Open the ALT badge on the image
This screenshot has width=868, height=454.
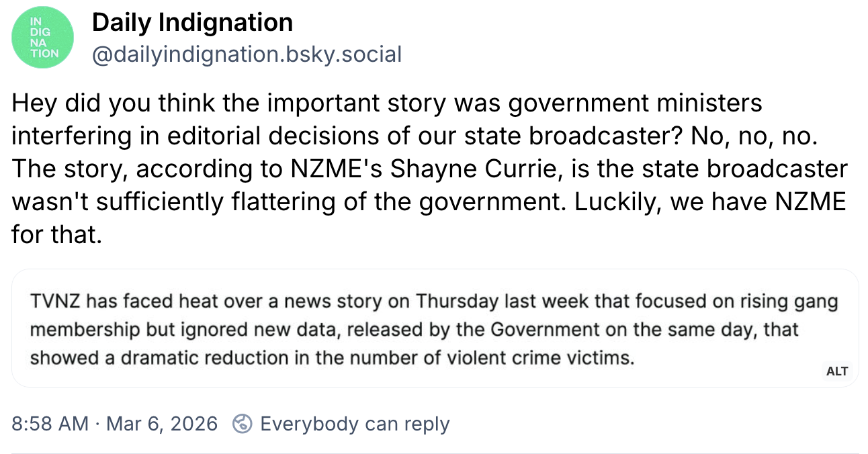pyautogui.click(x=837, y=371)
